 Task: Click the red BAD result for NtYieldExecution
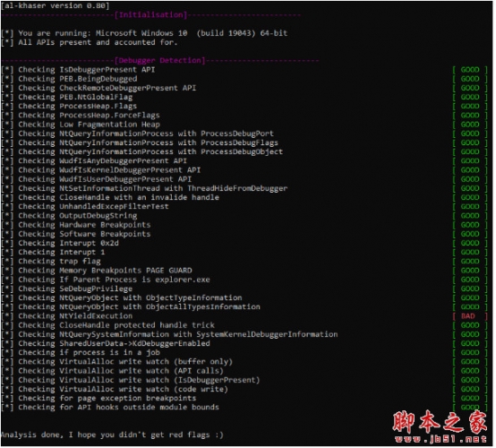pyautogui.click(x=470, y=316)
